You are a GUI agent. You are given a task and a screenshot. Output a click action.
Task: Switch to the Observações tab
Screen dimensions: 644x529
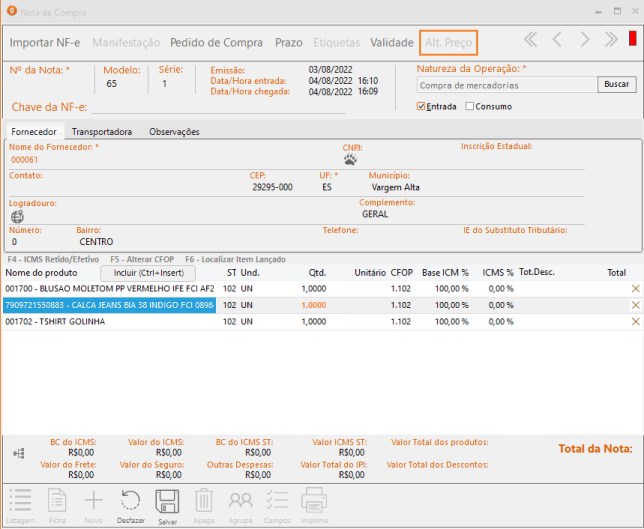pyautogui.click(x=174, y=131)
